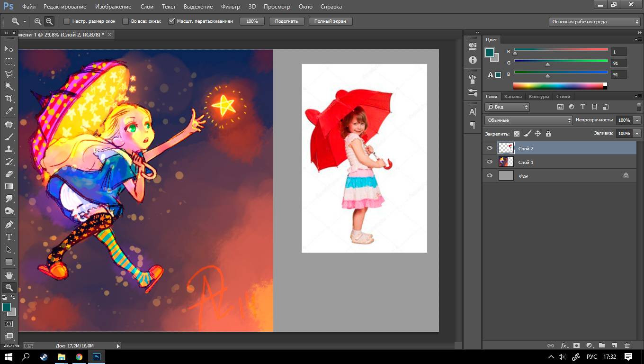Open Layers panel flyout menu
The height and width of the screenshot is (364, 644).
pos(638,97)
